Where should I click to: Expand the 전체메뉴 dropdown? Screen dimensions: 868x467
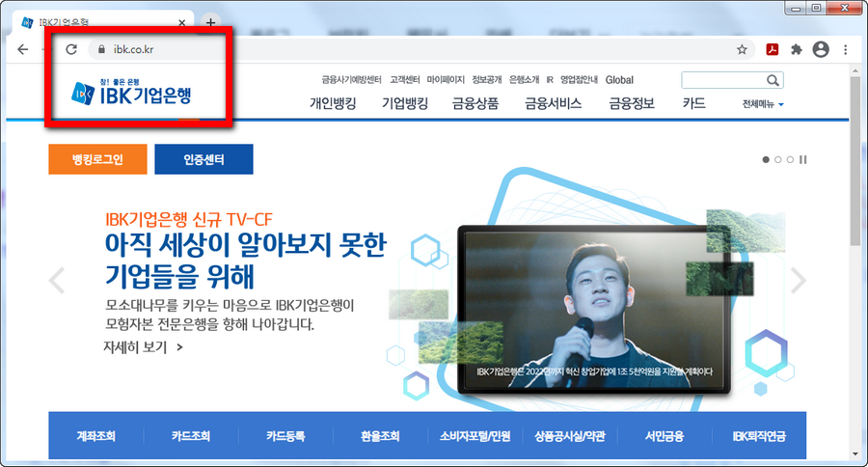tap(763, 103)
